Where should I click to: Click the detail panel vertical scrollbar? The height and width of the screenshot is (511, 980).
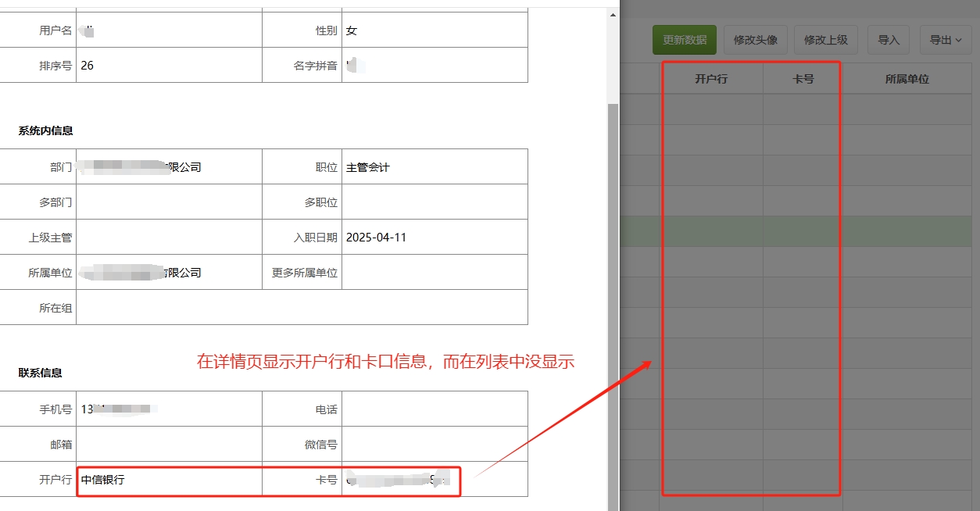tap(613, 297)
